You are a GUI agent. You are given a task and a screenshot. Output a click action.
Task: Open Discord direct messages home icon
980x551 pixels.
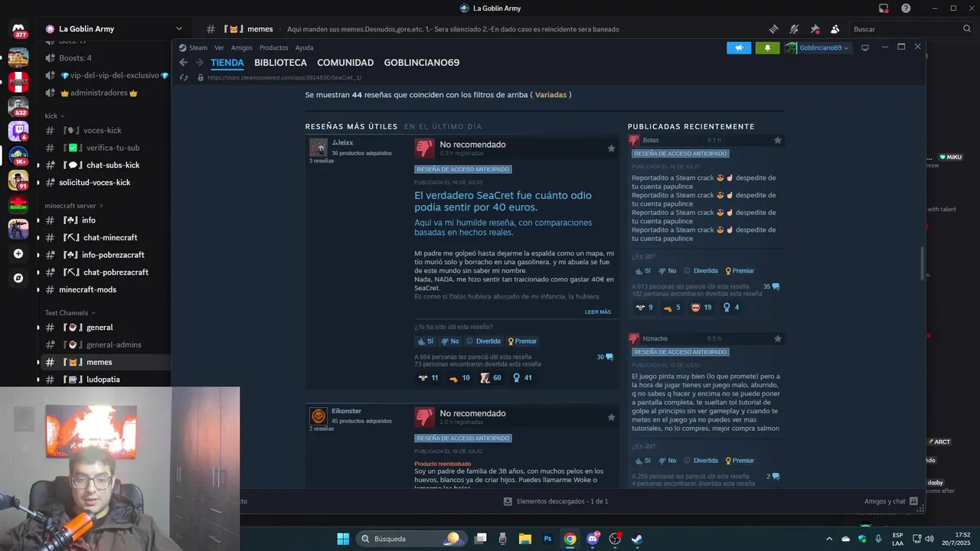(18, 31)
